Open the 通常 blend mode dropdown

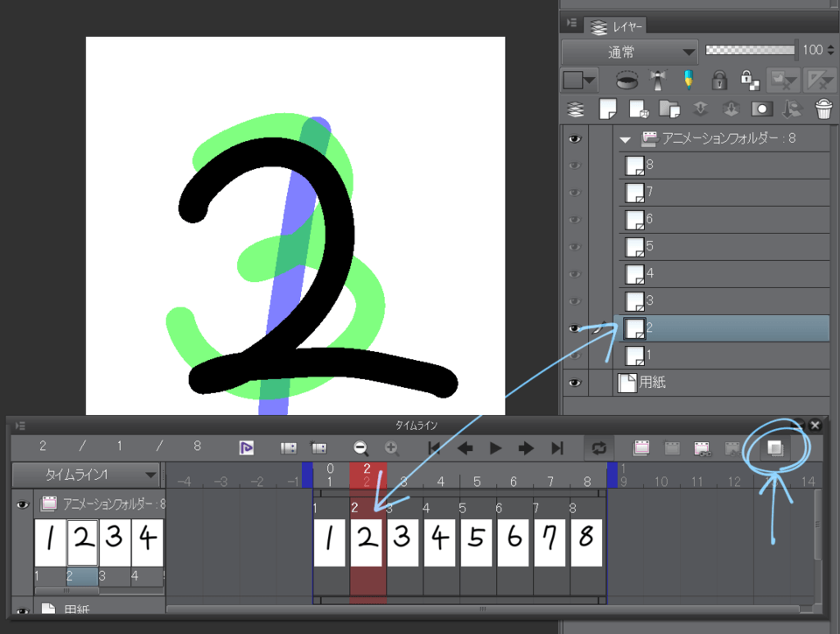click(x=629, y=53)
